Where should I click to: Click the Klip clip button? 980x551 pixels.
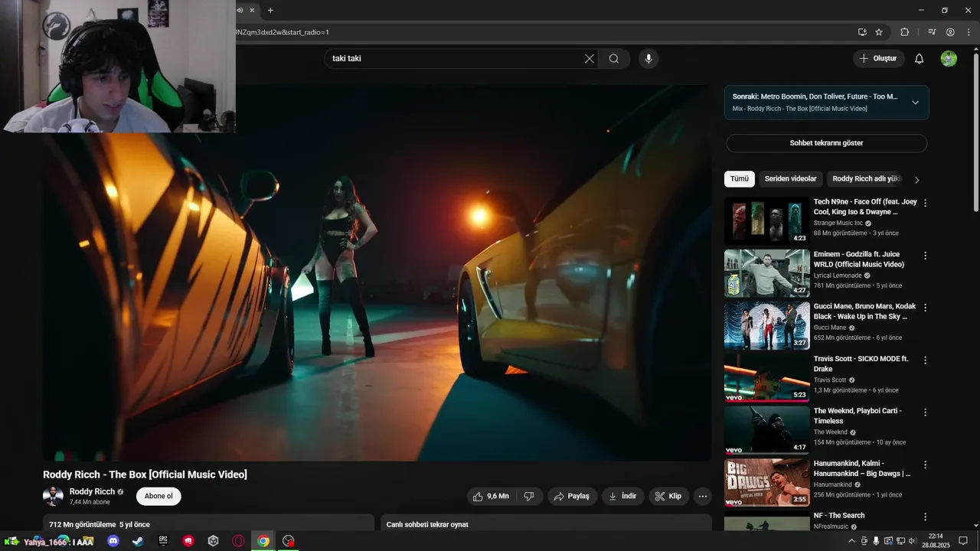(669, 496)
